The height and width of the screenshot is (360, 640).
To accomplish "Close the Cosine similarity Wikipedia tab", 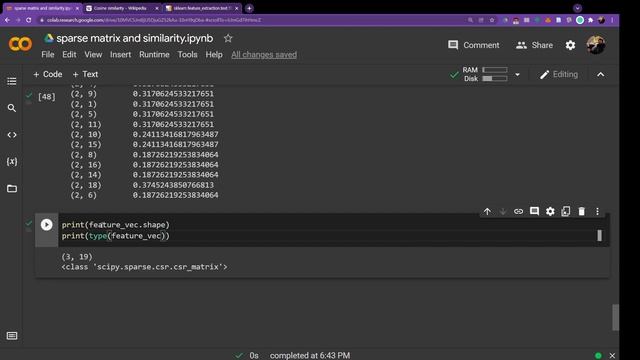I will pos(157,8).
